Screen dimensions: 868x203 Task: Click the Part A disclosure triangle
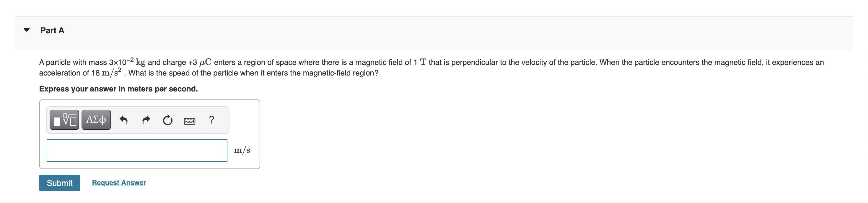tap(27, 30)
